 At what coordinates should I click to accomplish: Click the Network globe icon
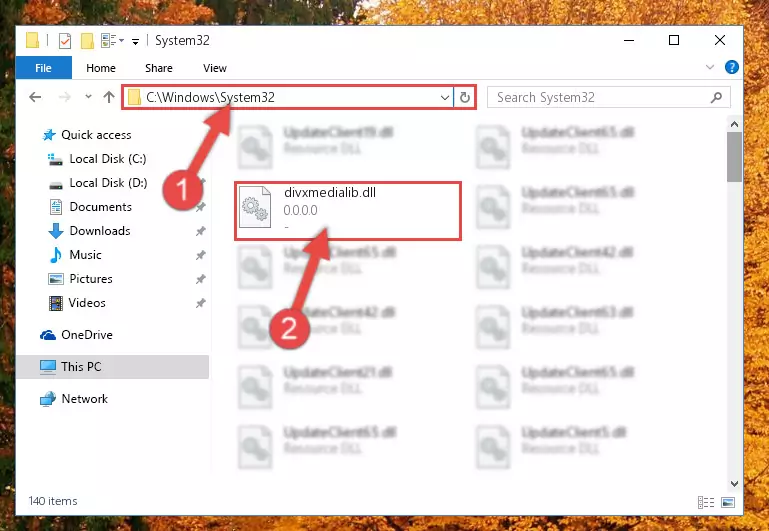tap(48, 399)
